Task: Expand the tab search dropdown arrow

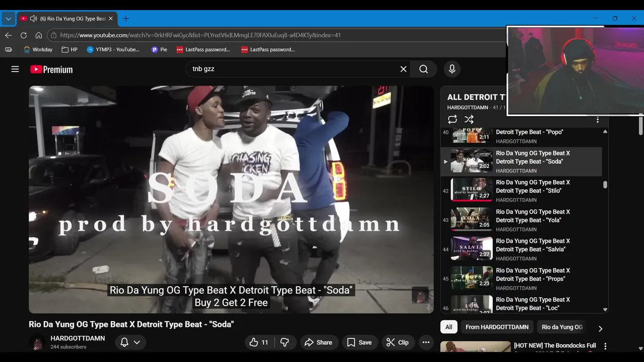Action: click(x=8, y=19)
